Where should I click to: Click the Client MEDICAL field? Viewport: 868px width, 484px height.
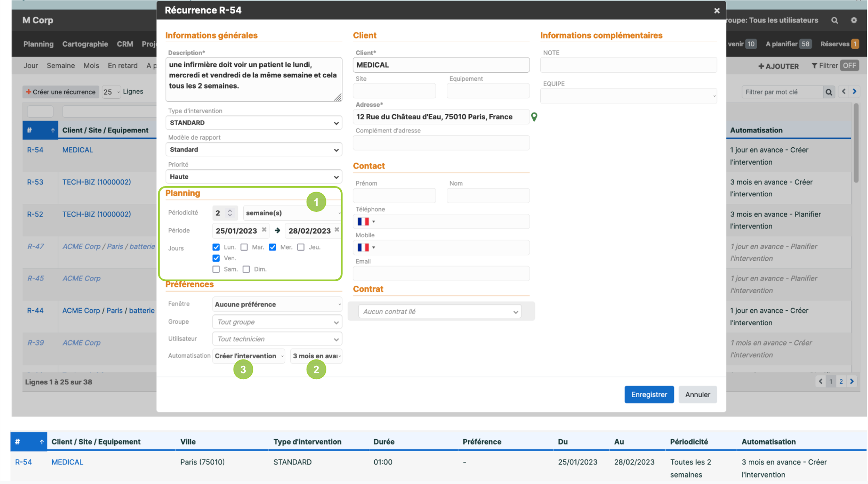(x=441, y=65)
